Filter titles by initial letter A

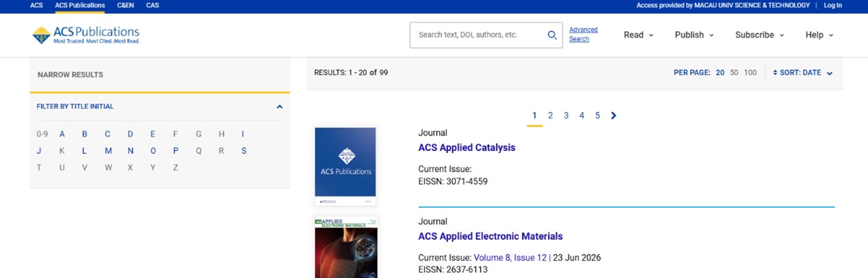pyautogui.click(x=62, y=134)
